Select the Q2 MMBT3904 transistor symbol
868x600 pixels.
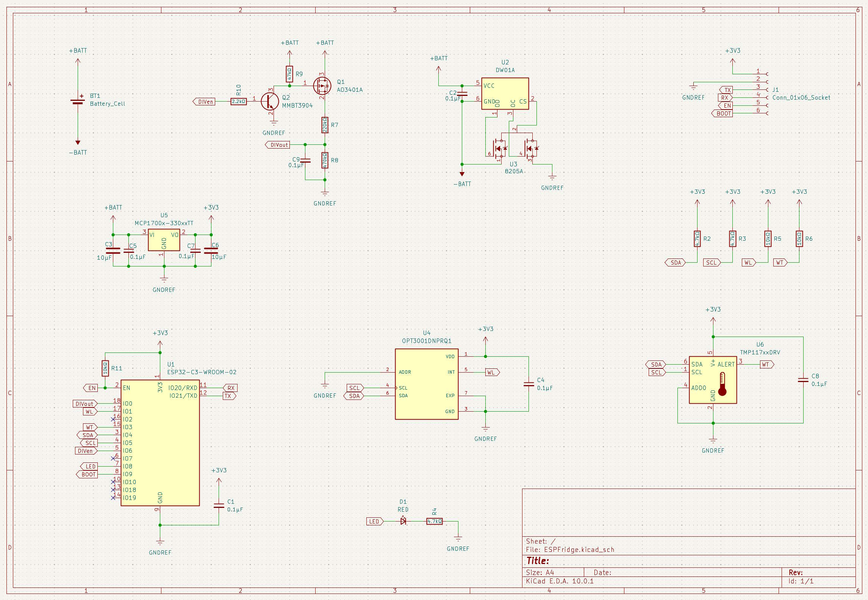270,102
